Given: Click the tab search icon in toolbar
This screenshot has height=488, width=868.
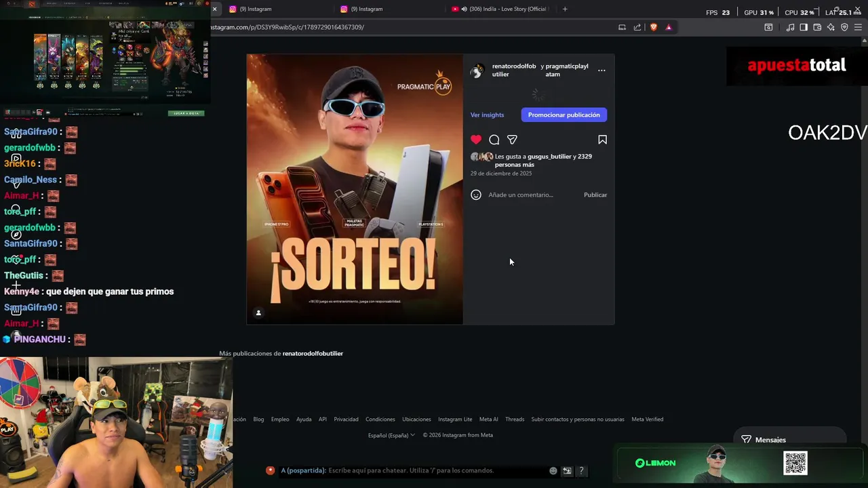Looking at the screenshot, I should 768,27.
